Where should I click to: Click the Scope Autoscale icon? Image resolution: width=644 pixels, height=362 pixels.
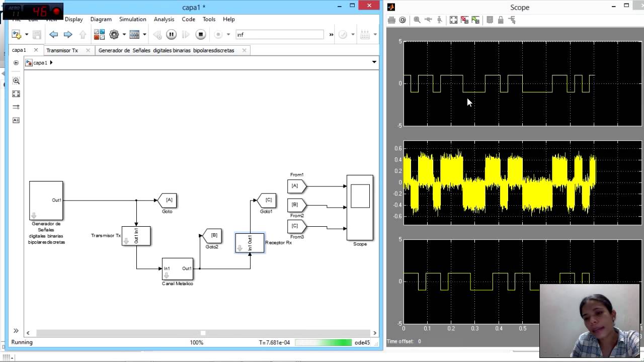453,20
